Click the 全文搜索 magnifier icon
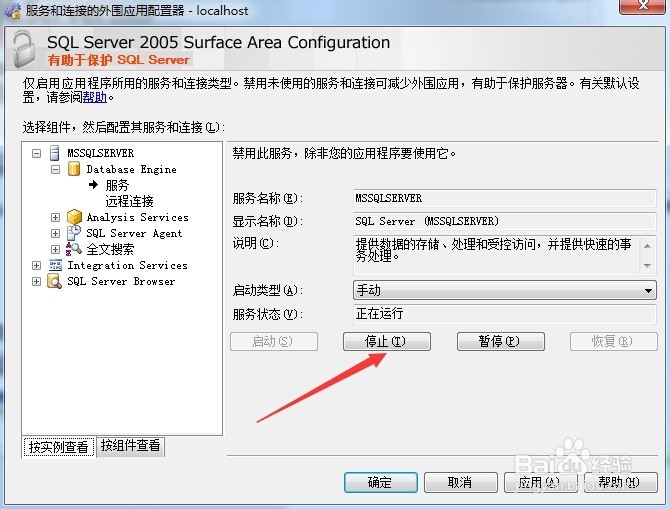Screen dimensions: 670x509 coord(73,249)
